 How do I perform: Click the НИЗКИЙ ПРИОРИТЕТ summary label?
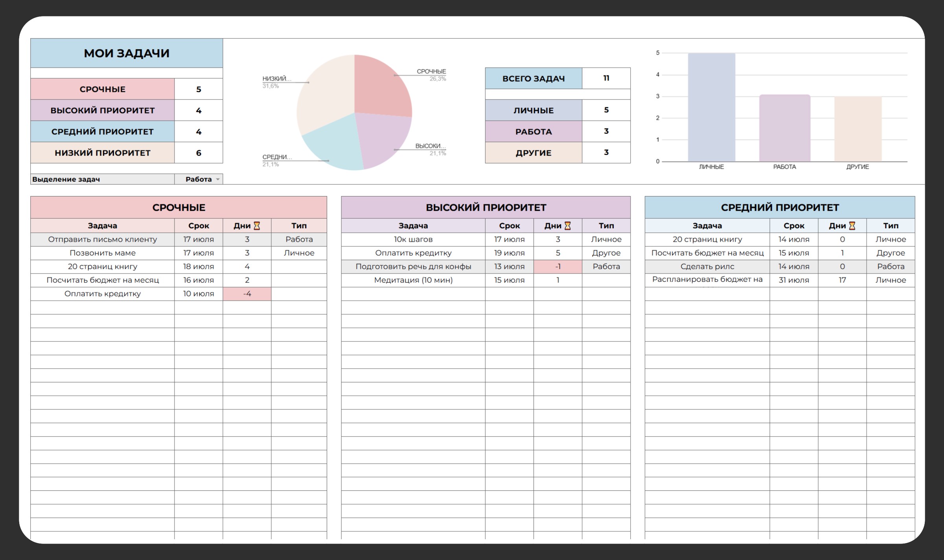[x=102, y=153]
